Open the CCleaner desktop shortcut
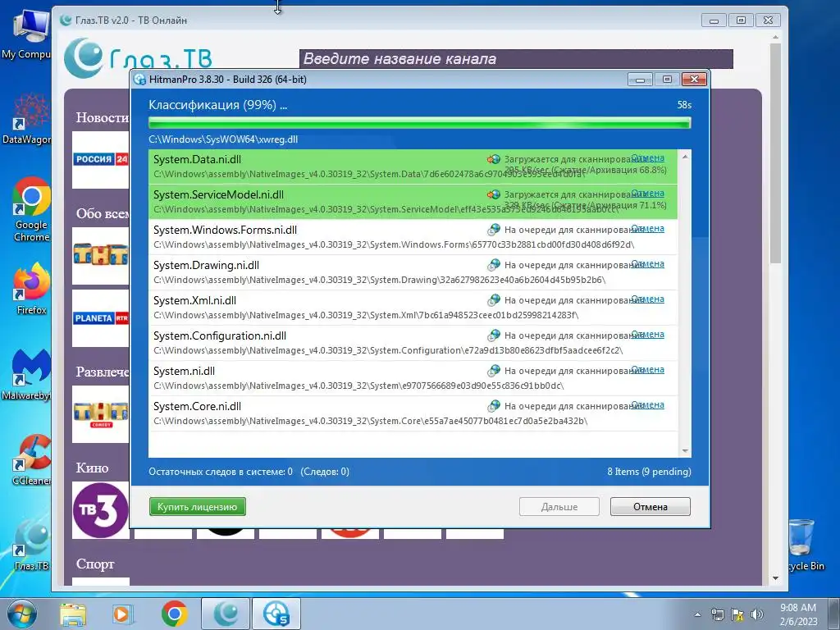The image size is (840, 630). click(31, 461)
